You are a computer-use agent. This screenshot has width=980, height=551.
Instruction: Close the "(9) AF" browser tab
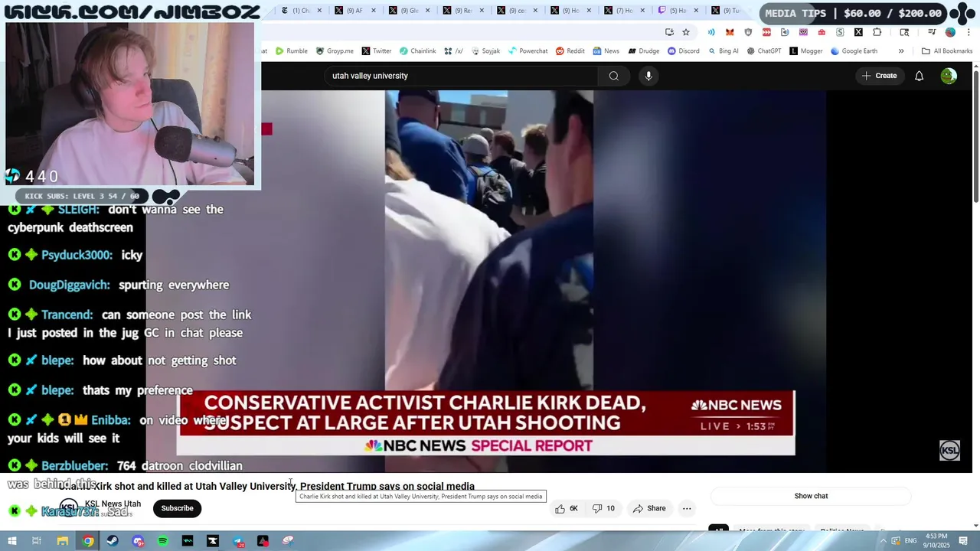(374, 11)
